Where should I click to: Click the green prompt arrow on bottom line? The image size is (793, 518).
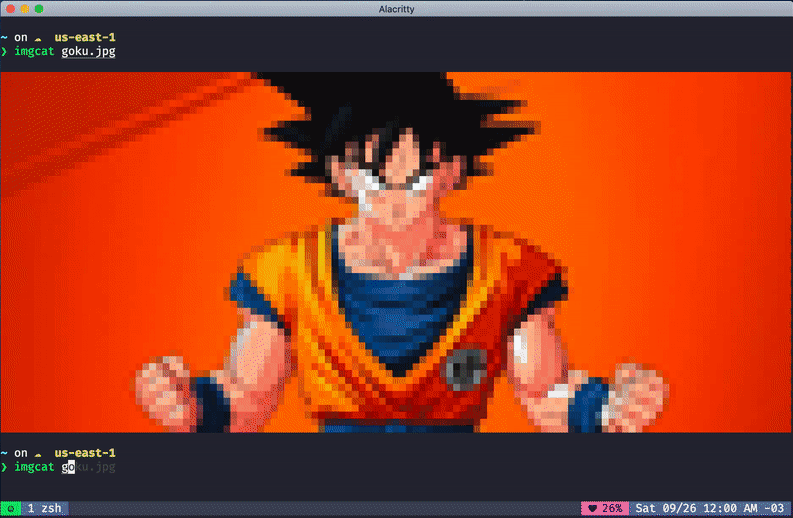(x=4, y=467)
